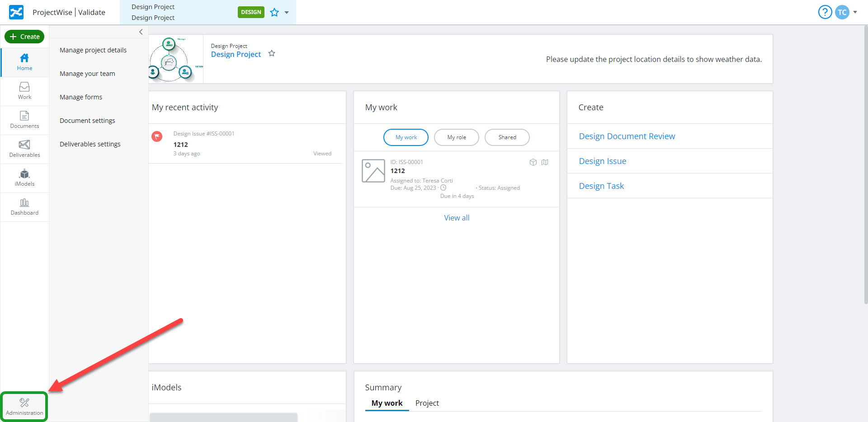
Task: Favorite the project via header star
Action: pyautogui.click(x=274, y=12)
